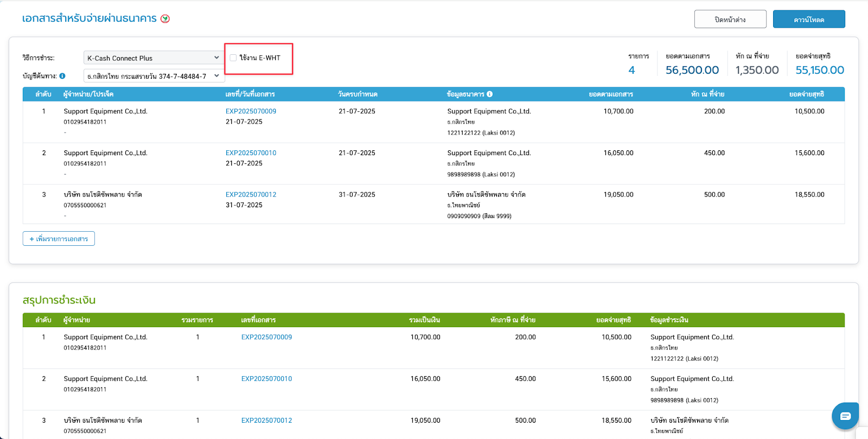Click info icon beside ข้อมูลธนาคาร column header
The image size is (868, 439).
pos(489,94)
